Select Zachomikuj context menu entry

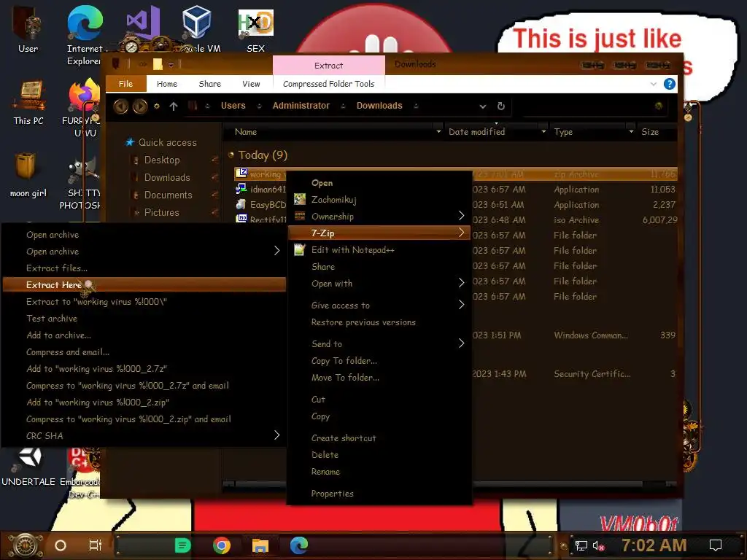(x=379, y=200)
